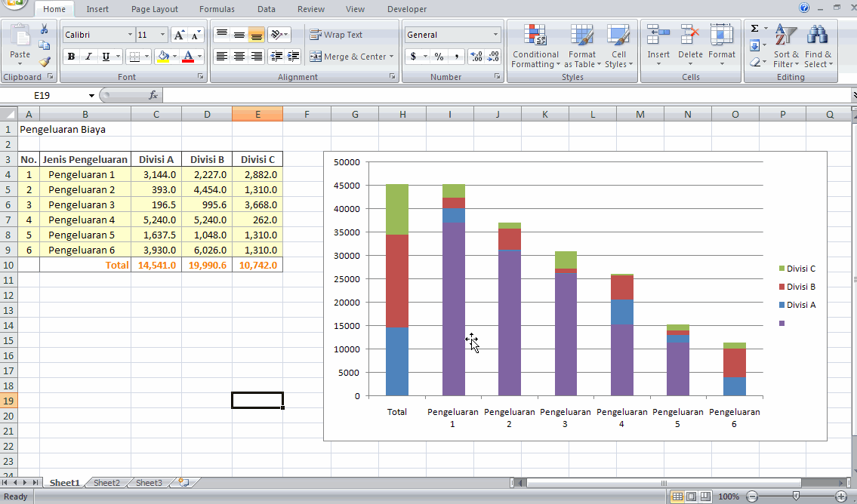This screenshot has width=857, height=504.
Task: Switch to the Page Layout tab
Action: tap(155, 9)
